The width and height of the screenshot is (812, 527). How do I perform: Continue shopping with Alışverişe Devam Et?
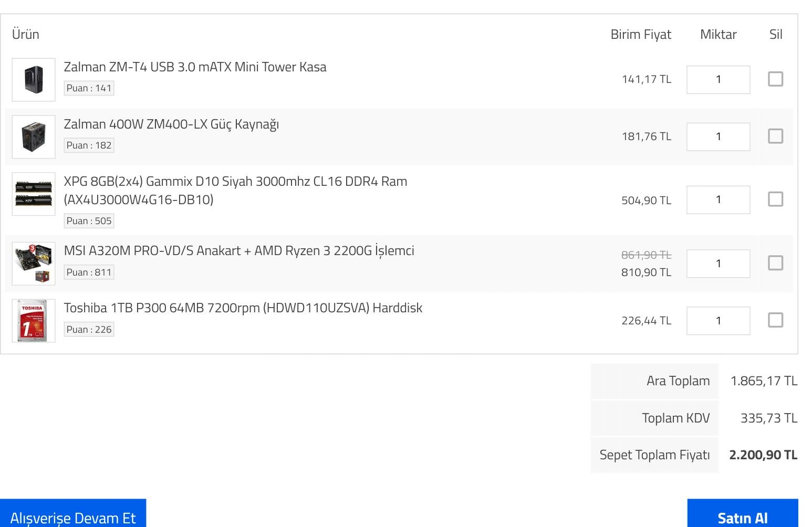click(73, 513)
